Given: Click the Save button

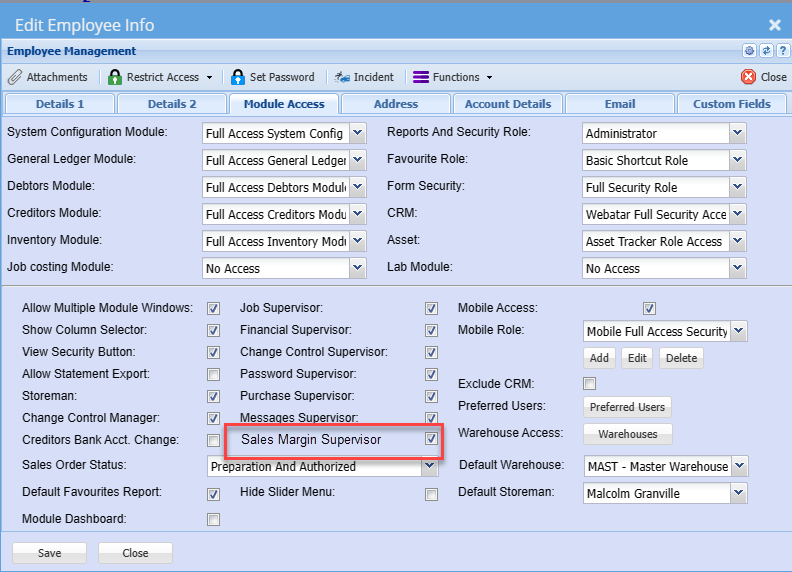Looking at the screenshot, I should 50,553.
